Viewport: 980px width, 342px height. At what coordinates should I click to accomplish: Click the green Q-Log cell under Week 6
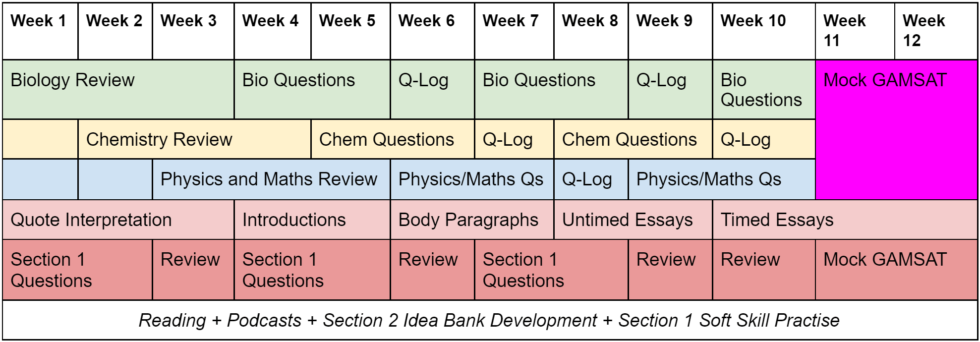pos(432,89)
